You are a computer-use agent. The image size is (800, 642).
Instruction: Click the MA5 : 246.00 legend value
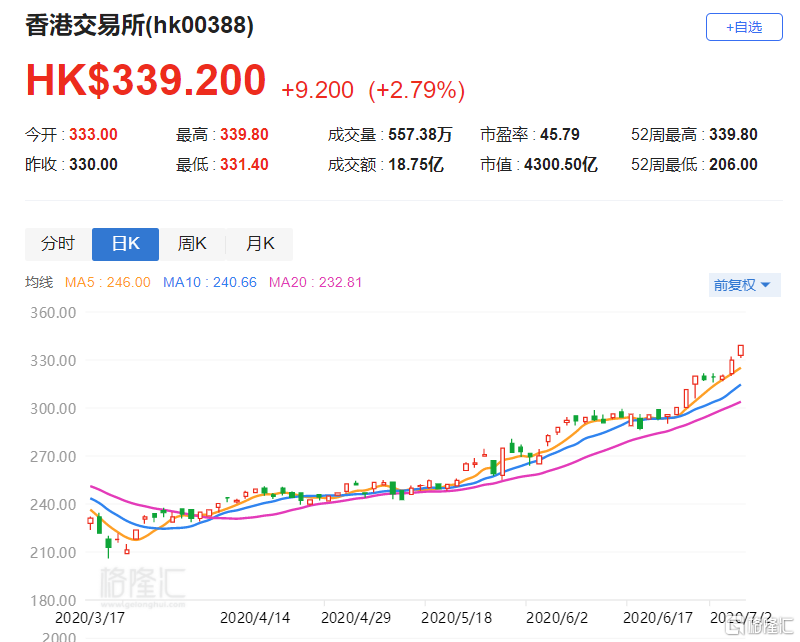pyautogui.click(x=108, y=282)
